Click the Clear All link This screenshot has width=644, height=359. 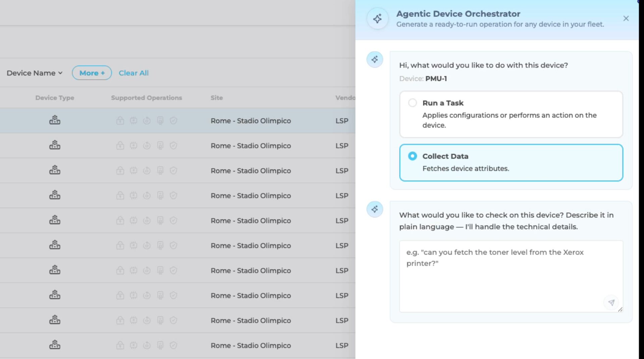[x=133, y=73]
